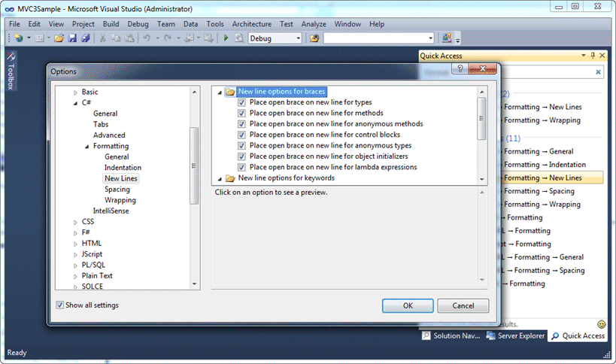Image resolution: width=616 pixels, height=364 pixels.
Task: Open the toolbar overflow options arrow
Action: click(458, 40)
